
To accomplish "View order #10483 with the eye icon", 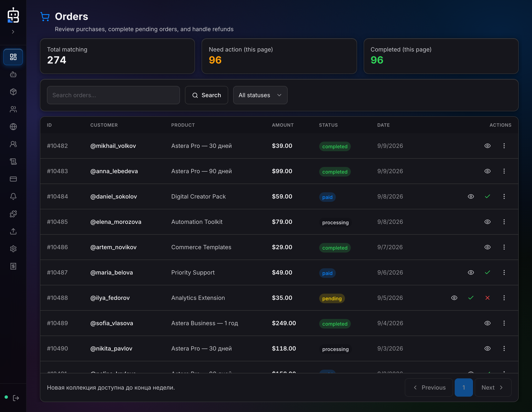I will (x=487, y=171).
